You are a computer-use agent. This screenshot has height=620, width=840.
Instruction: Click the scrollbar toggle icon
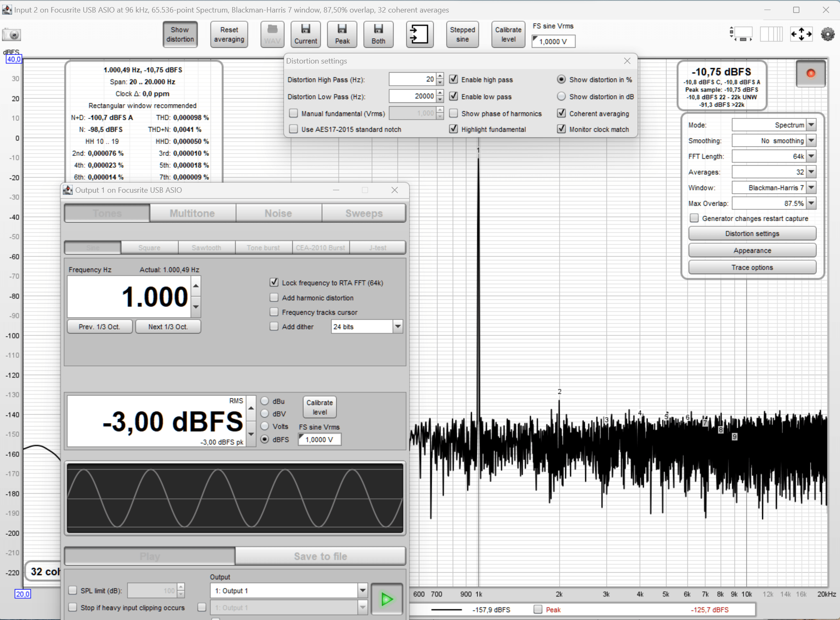[740, 34]
